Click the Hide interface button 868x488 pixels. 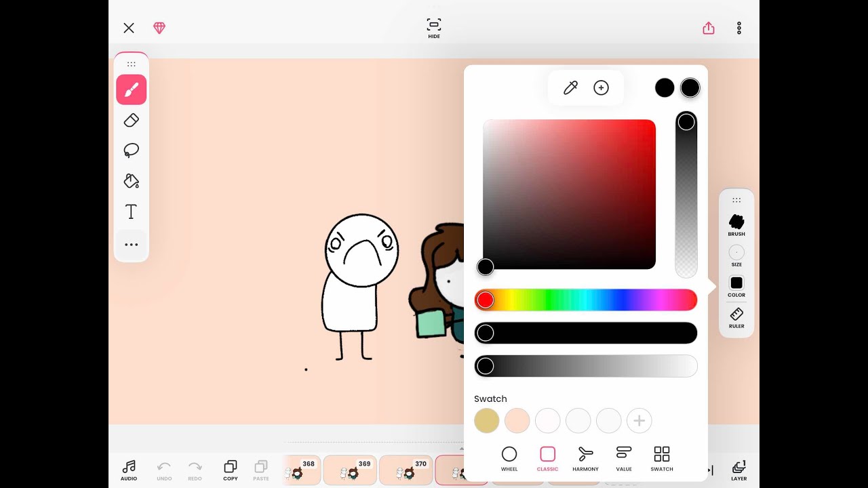(434, 28)
